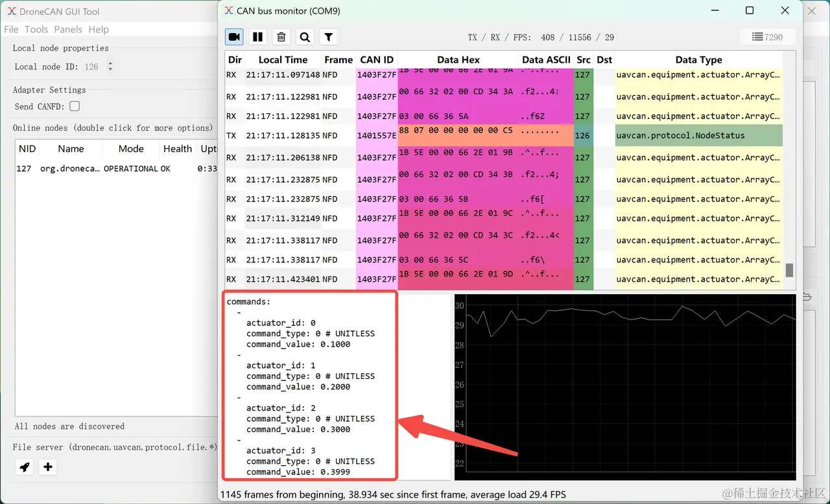The image size is (830, 504).
Task: Select ASCII cell ..f6Z
Action: click(x=546, y=116)
